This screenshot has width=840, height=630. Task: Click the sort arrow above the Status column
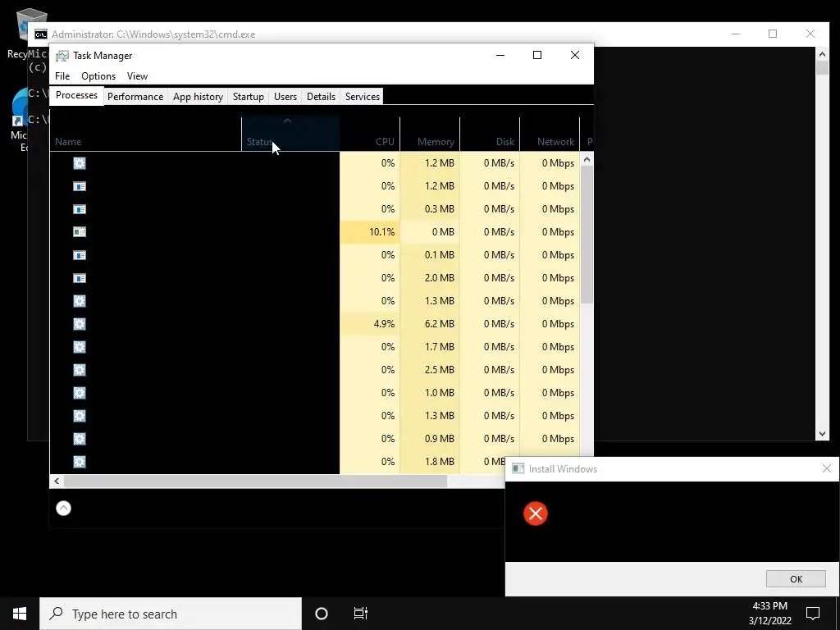pyautogui.click(x=287, y=121)
